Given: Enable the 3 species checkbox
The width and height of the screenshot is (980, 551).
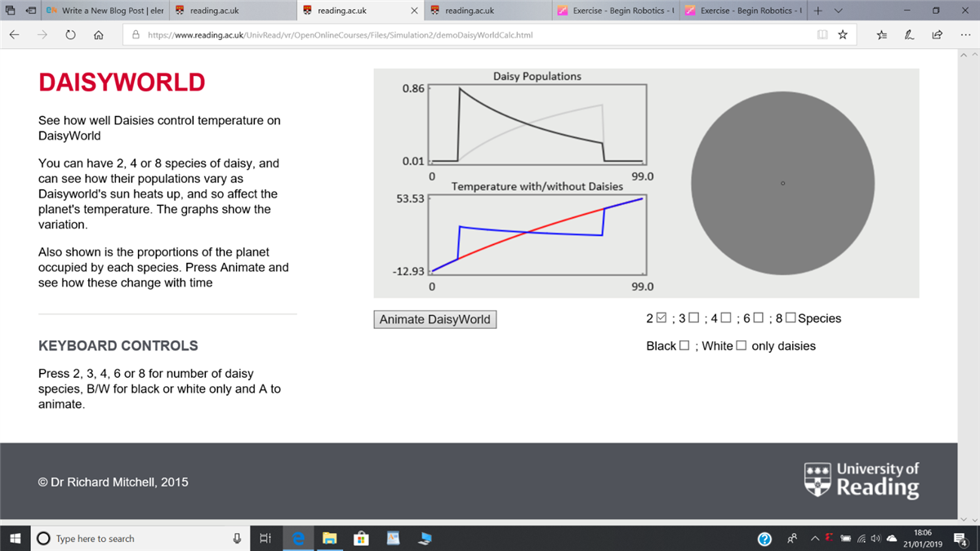Looking at the screenshot, I should [x=693, y=318].
